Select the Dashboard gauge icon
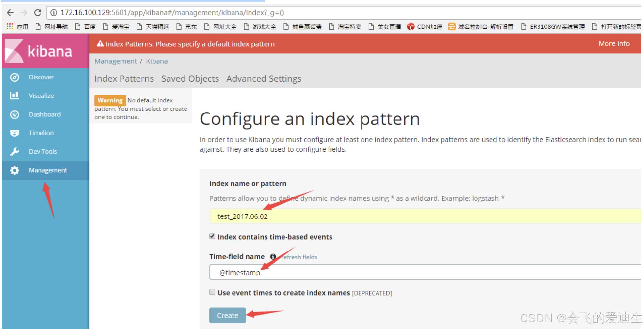This screenshot has width=644, height=329. [15, 114]
